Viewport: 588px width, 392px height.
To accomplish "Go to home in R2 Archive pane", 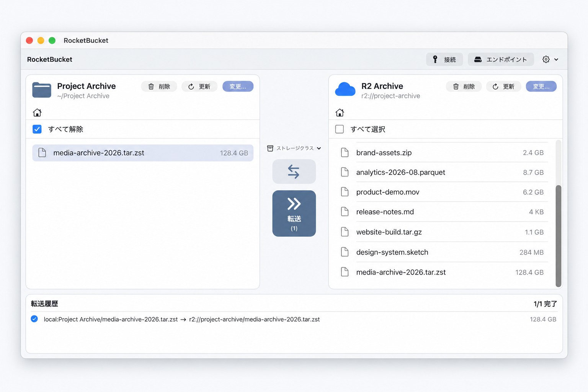I will [x=340, y=113].
